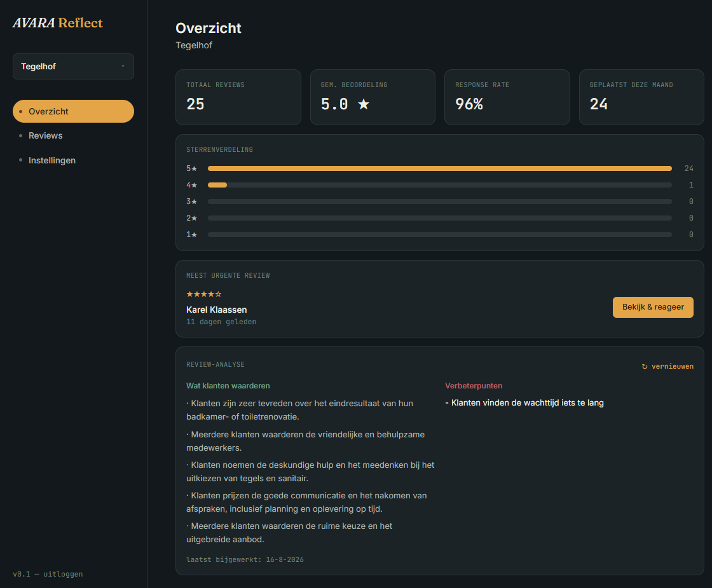712x588 pixels.
Task: Click the 'Wat klanten waarderen' heading
Action: pos(228,385)
